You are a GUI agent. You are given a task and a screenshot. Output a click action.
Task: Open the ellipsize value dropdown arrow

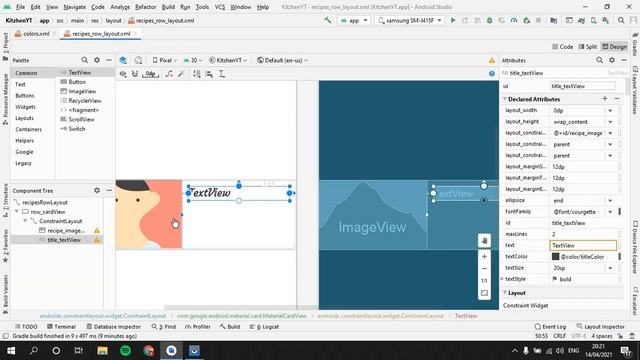[x=610, y=200]
